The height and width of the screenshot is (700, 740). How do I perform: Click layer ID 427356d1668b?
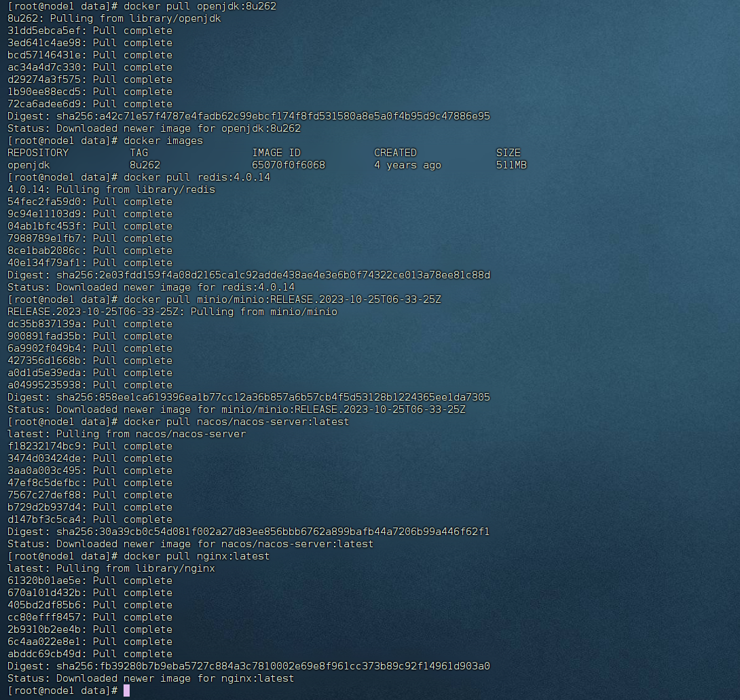(x=44, y=361)
